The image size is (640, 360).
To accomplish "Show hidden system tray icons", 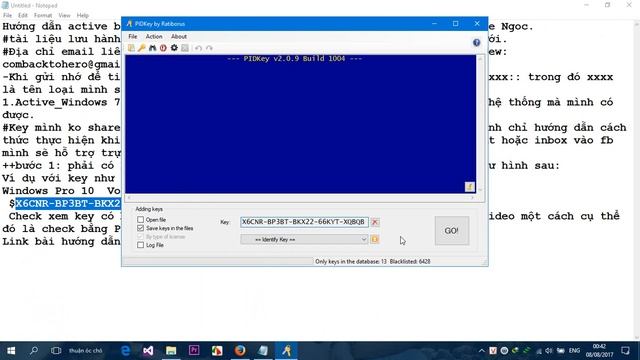I will click(x=482, y=351).
